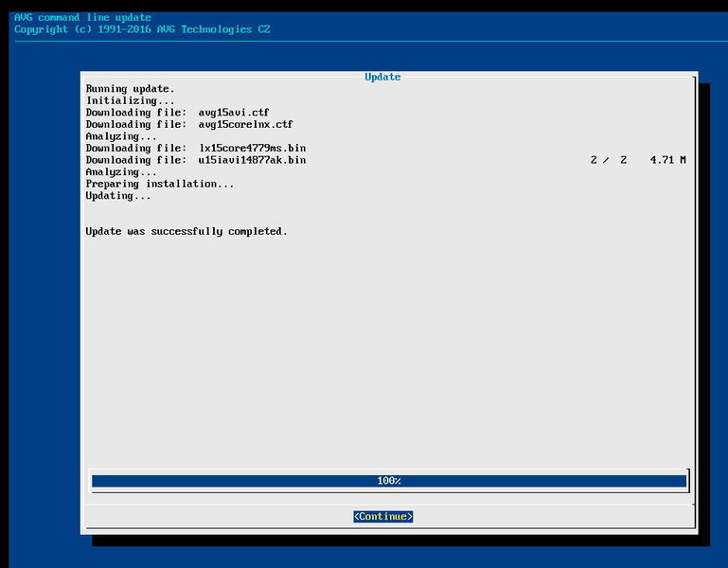The image size is (728, 568).
Task: Click the 4.71 M download size
Action: (667, 160)
